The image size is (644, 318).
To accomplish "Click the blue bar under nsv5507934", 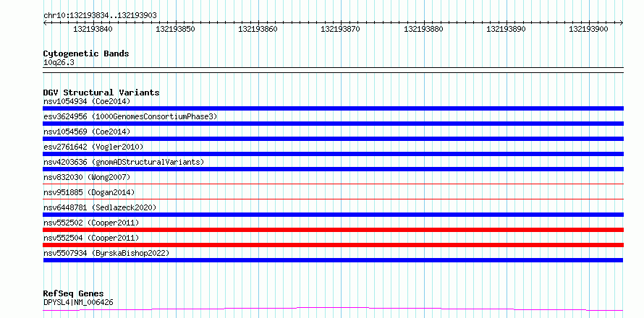I will click(333, 260).
